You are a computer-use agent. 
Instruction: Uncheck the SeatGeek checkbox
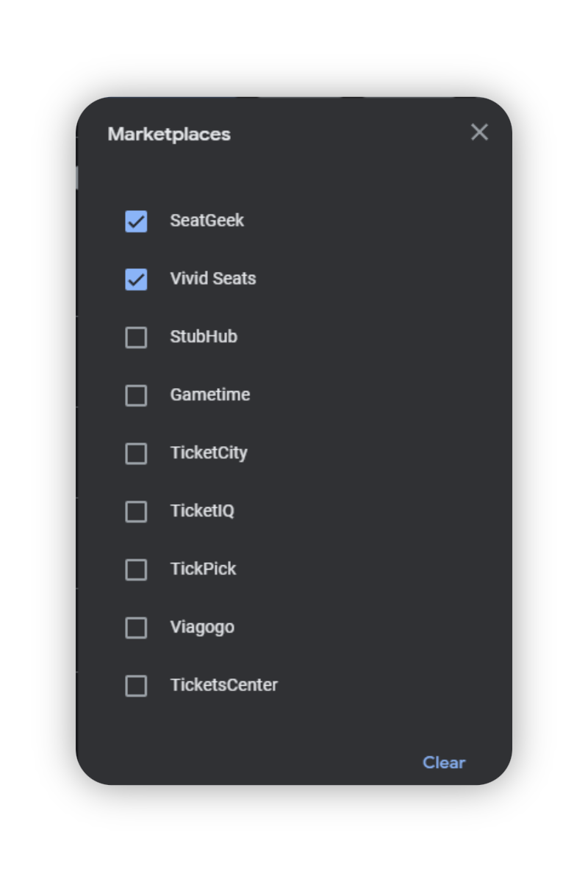coord(136,220)
